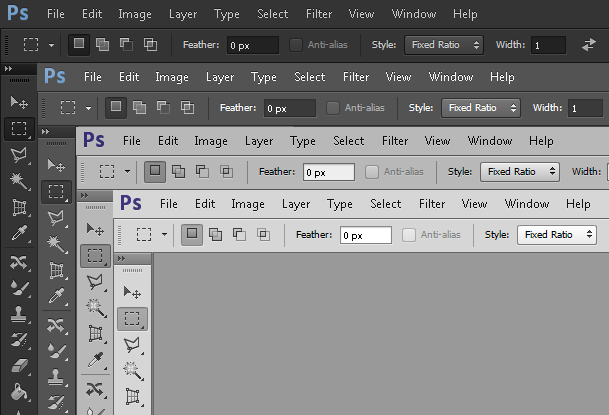The height and width of the screenshot is (415, 609).
Task: Open Select menu in medium gray menu bar
Action: tap(348, 141)
